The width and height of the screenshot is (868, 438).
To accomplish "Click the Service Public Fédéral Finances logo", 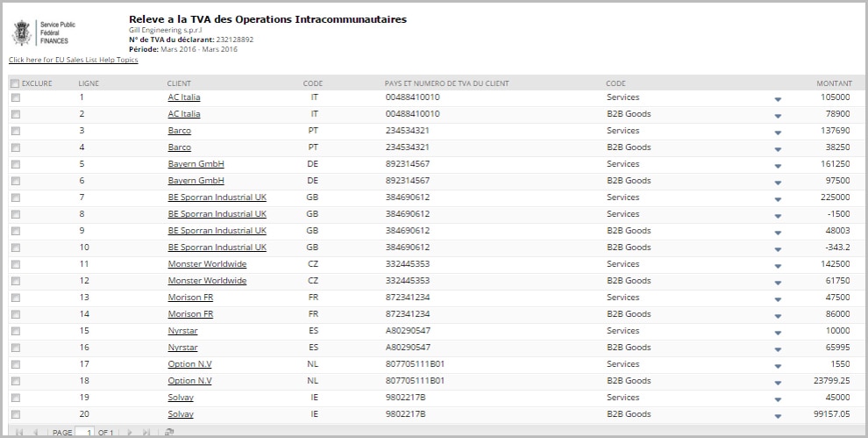I will pos(44,32).
